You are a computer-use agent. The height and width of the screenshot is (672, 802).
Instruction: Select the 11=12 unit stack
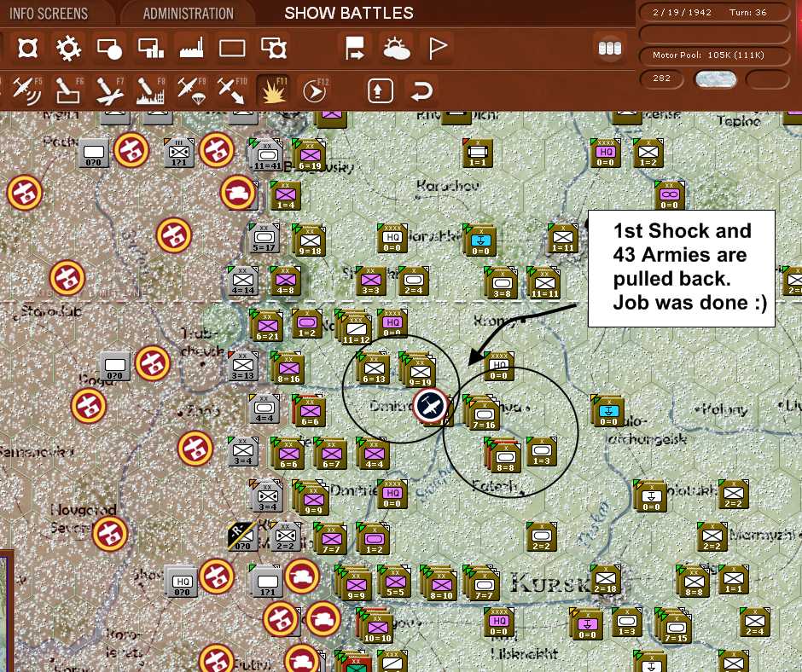356,327
